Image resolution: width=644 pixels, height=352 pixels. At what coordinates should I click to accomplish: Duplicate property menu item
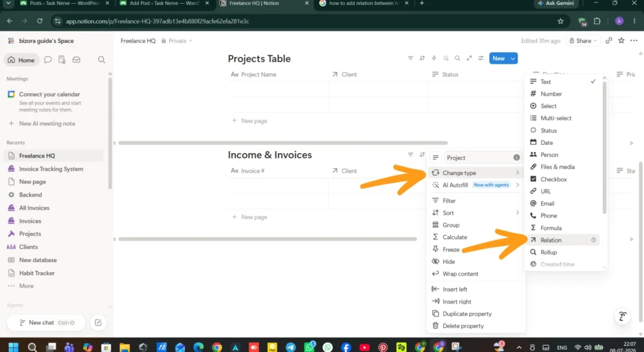pyautogui.click(x=475, y=314)
